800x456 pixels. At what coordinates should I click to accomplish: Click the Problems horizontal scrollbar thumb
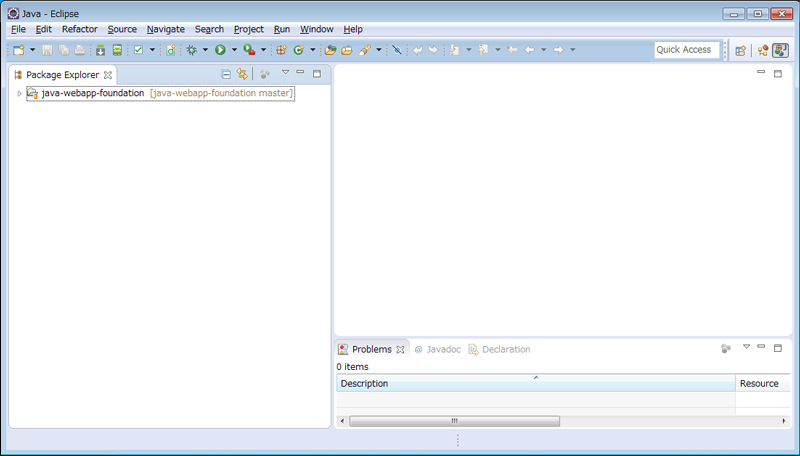click(454, 421)
